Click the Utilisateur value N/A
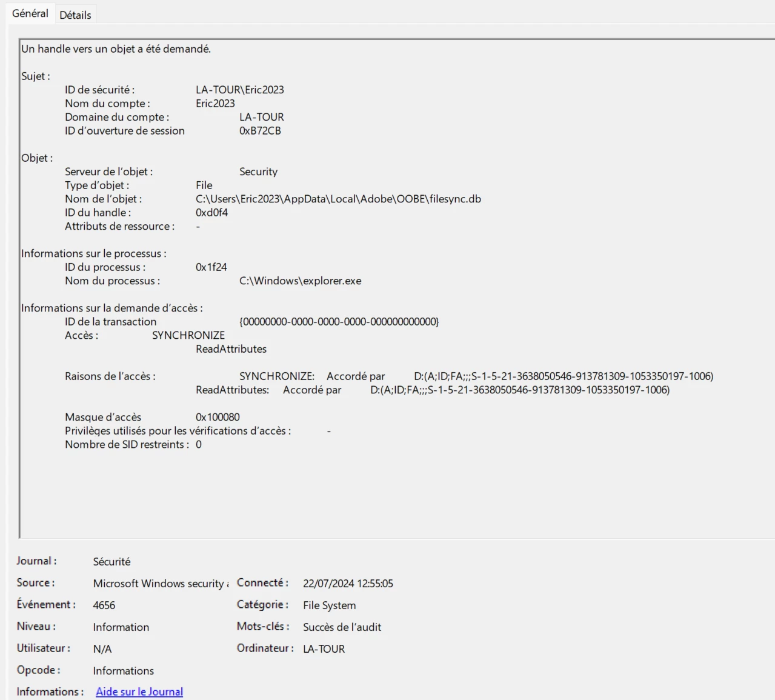This screenshot has width=775, height=700. [x=102, y=648]
